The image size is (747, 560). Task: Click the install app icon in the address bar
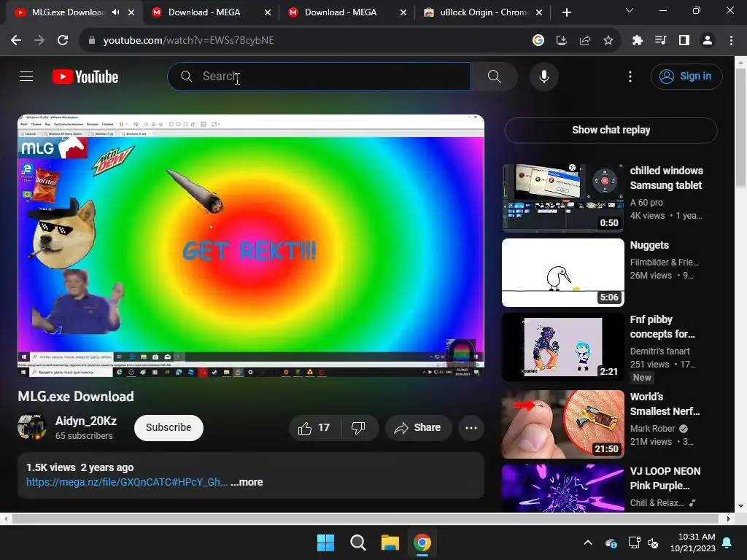coord(561,41)
